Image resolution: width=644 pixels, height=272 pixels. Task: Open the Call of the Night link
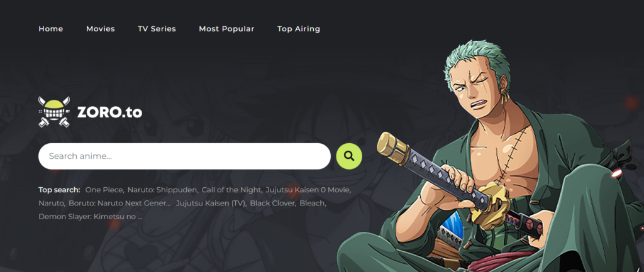click(x=231, y=190)
